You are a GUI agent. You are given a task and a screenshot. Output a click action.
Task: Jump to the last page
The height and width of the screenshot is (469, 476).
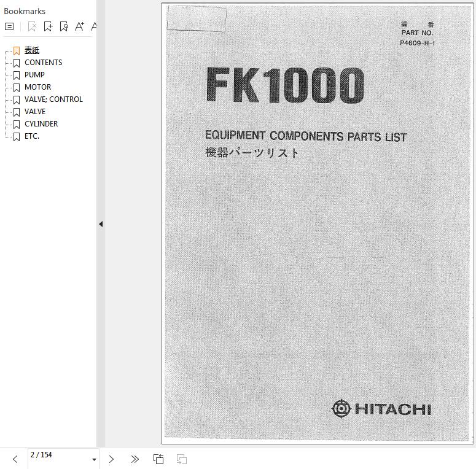click(135, 459)
